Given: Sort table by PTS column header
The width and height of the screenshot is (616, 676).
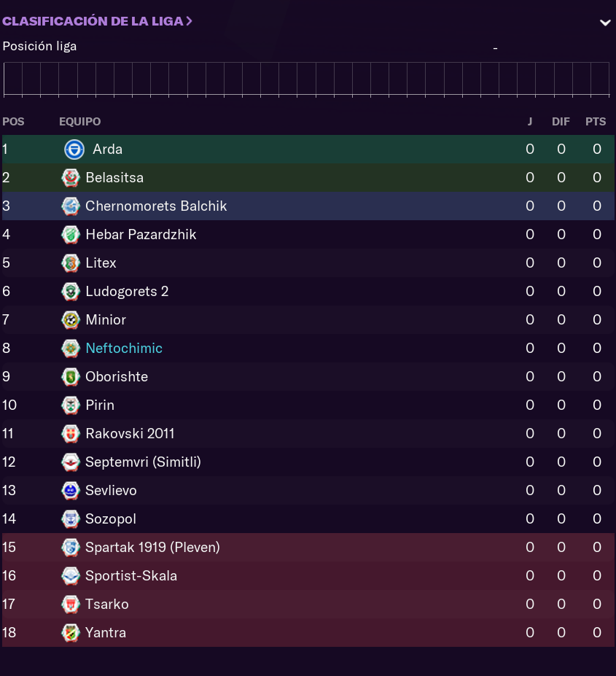Looking at the screenshot, I should pyautogui.click(x=596, y=122).
